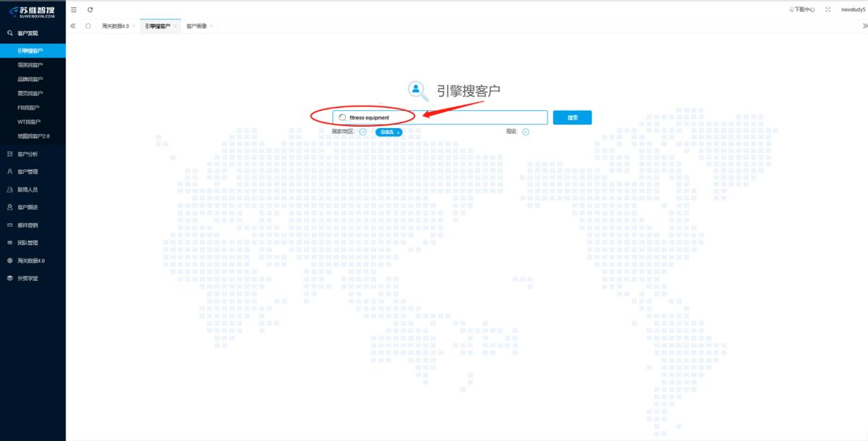Switch to the 海关数据4.0 tab
The image size is (868, 441).
116,25
